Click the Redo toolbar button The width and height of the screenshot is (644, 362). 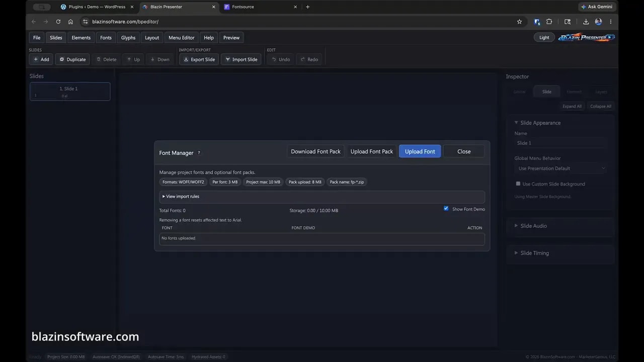click(x=309, y=59)
